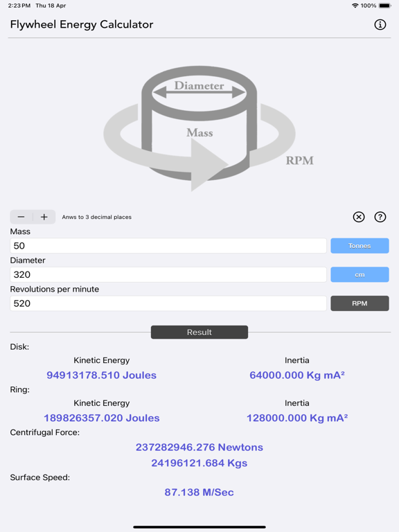399x532 pixels.
Task: Tap the battery status icon
Action: point(385,6)
